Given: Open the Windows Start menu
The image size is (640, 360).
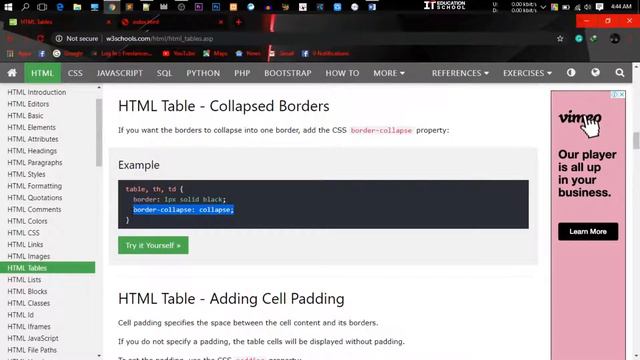Looking at the screenshot, I should [x=8, y=7].
